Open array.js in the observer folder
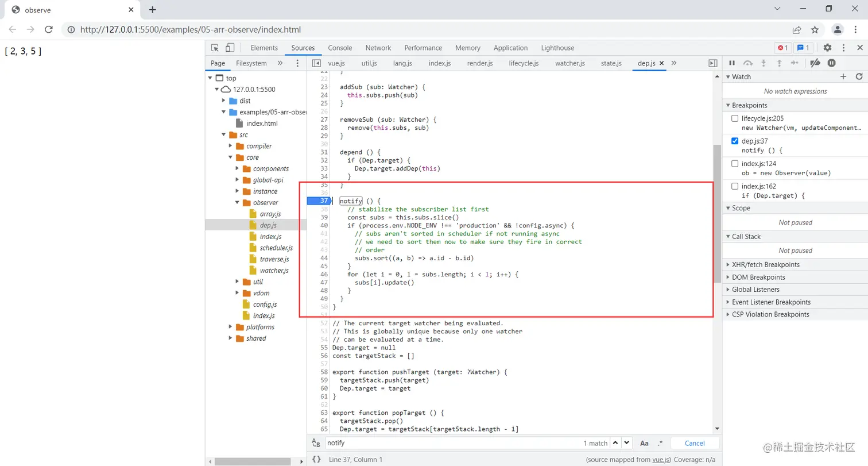The width and height of the screenshot is (868, 466). (269, 214)
